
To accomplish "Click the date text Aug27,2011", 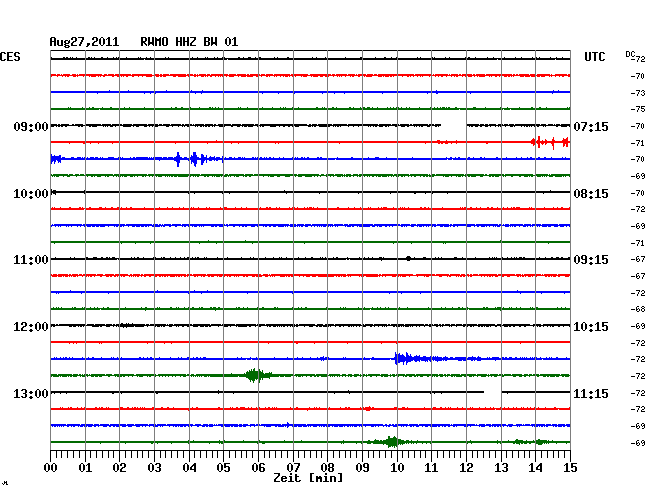I will click(84, 42).
